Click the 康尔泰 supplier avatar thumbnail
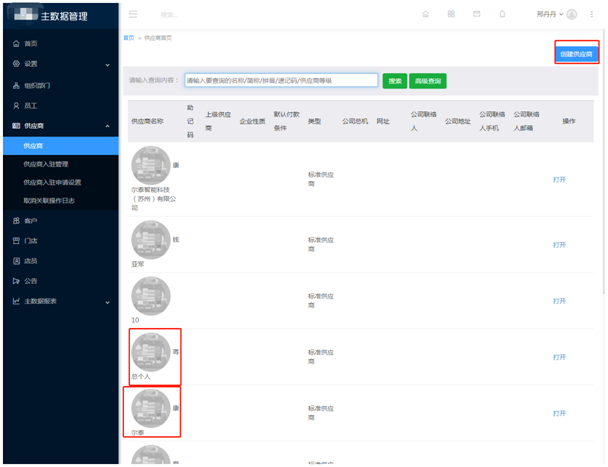 click(x=151, y=408)
